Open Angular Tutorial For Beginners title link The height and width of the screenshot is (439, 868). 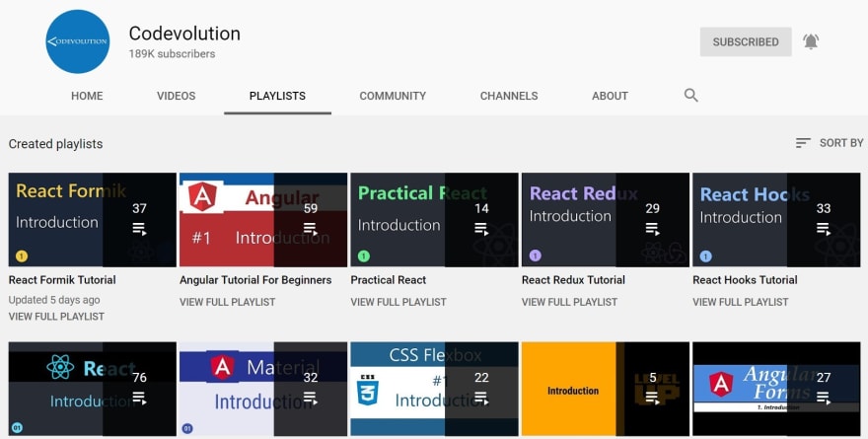pyautogui.click(x=255, y=280)
